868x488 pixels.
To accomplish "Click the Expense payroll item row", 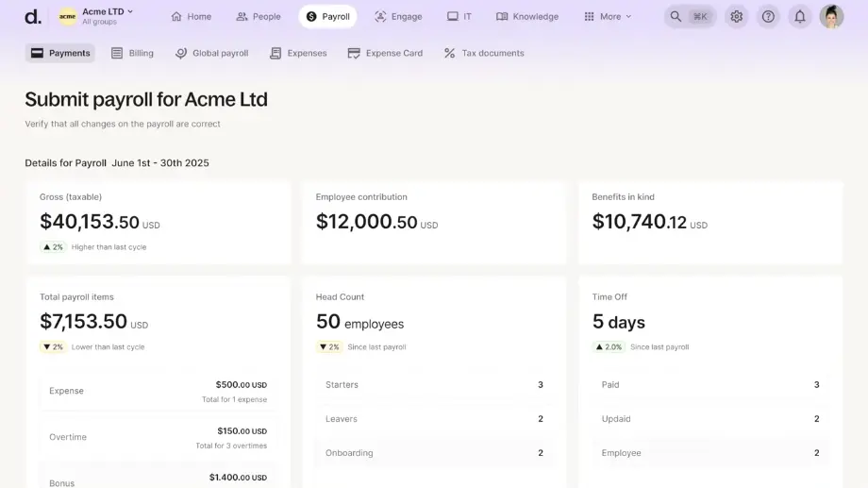I will point(158,391).
